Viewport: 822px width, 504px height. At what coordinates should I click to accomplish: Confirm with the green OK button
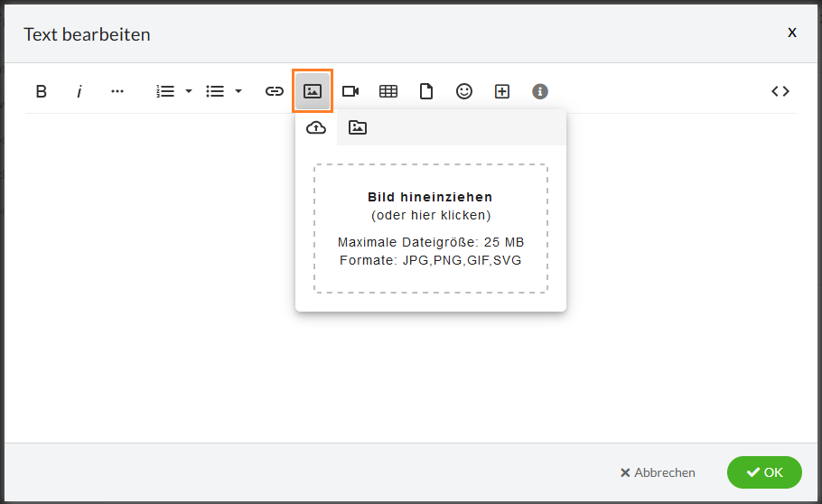click(764, 472)
